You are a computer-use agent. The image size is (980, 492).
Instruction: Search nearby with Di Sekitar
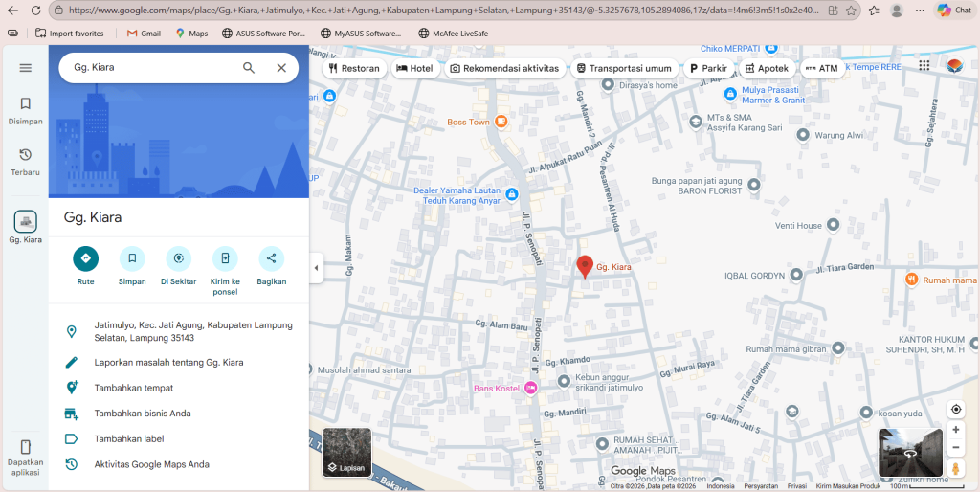coord(179,259)
